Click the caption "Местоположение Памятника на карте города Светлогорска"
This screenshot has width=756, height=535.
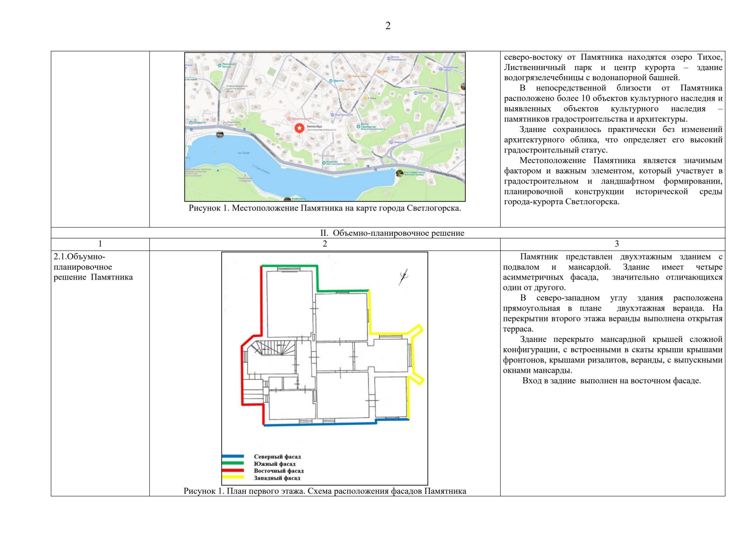point(346,208)
